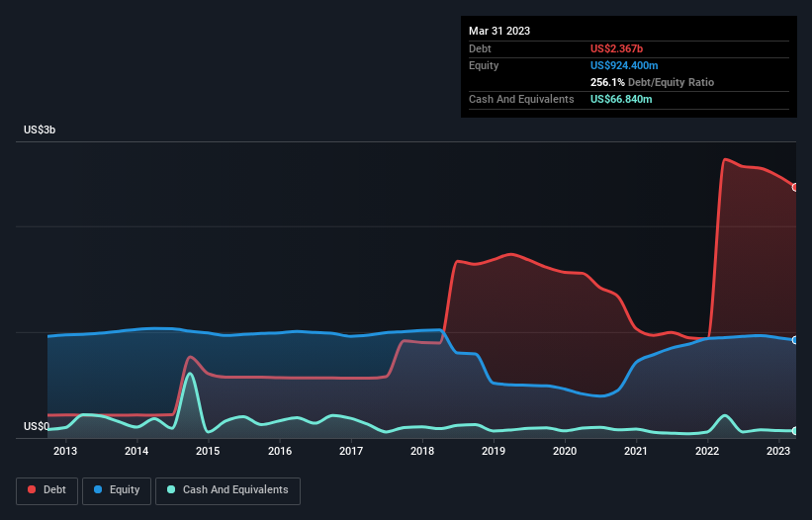The width and height of the screenshot is (812, 520).
Task: Click the 2022 x-axis label
Action: (x=707, y=451)
